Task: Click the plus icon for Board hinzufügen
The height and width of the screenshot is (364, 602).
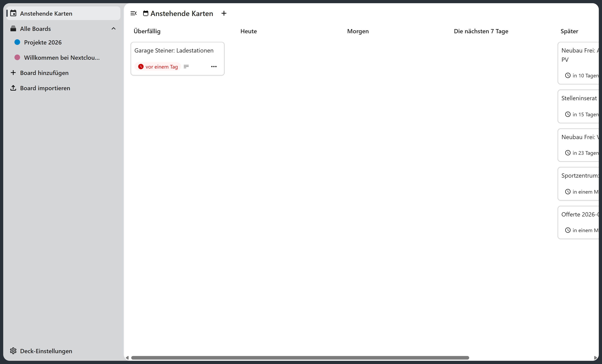Action: point(13,73)
